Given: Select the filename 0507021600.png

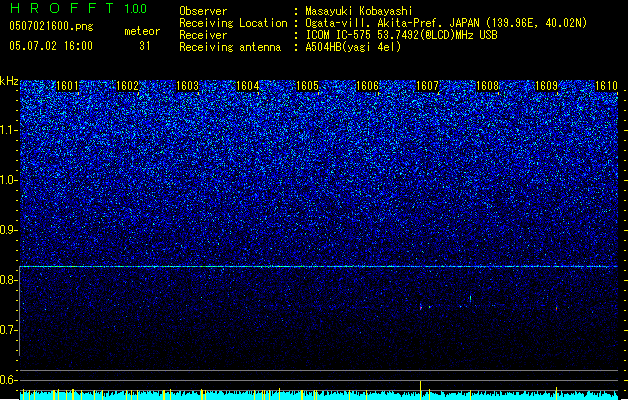Looking at the screenshot, I should coord(51,26).
